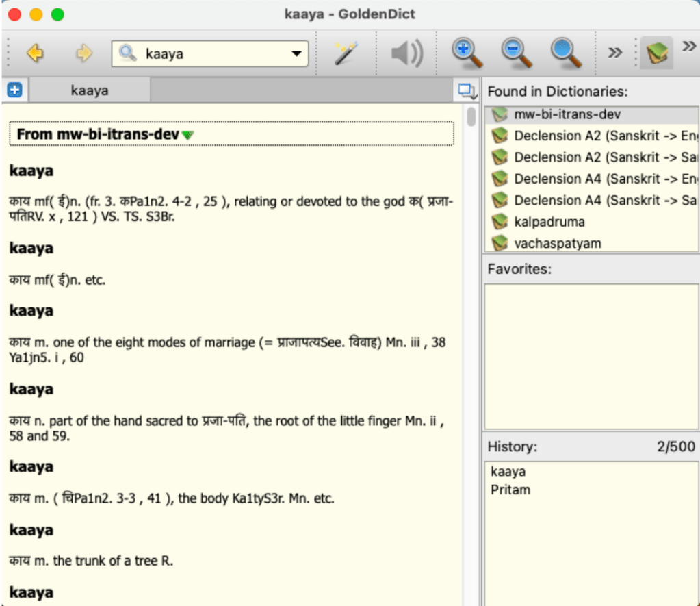Toggle the green dictionary book toolbar button

tap(656, 53)
